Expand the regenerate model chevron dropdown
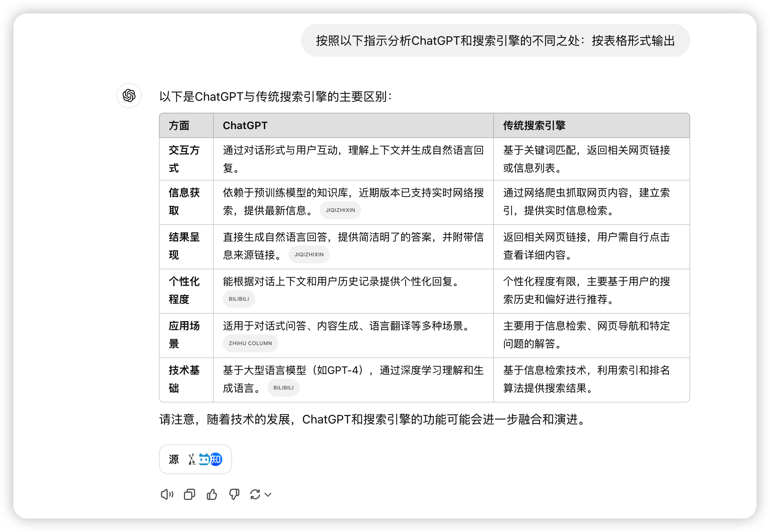Image resolution: width=770 pixels, height=532 pixels. coord(268,495)
